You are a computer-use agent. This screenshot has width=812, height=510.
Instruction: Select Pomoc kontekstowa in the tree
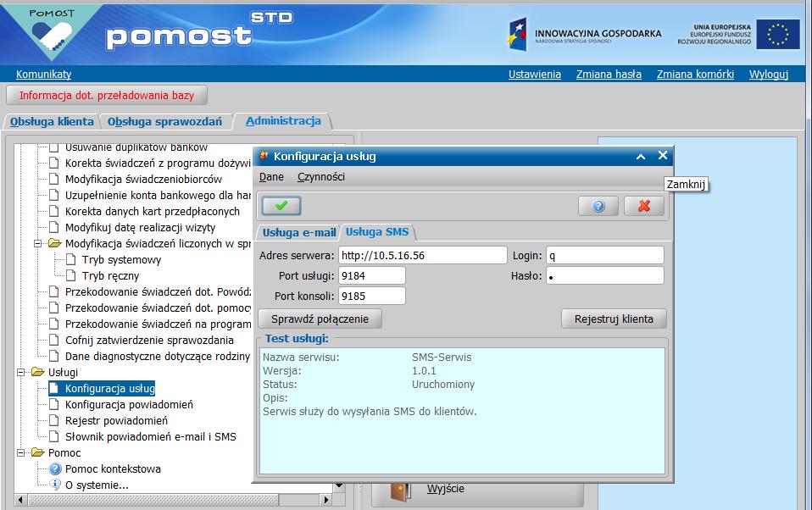pos(113,468)
